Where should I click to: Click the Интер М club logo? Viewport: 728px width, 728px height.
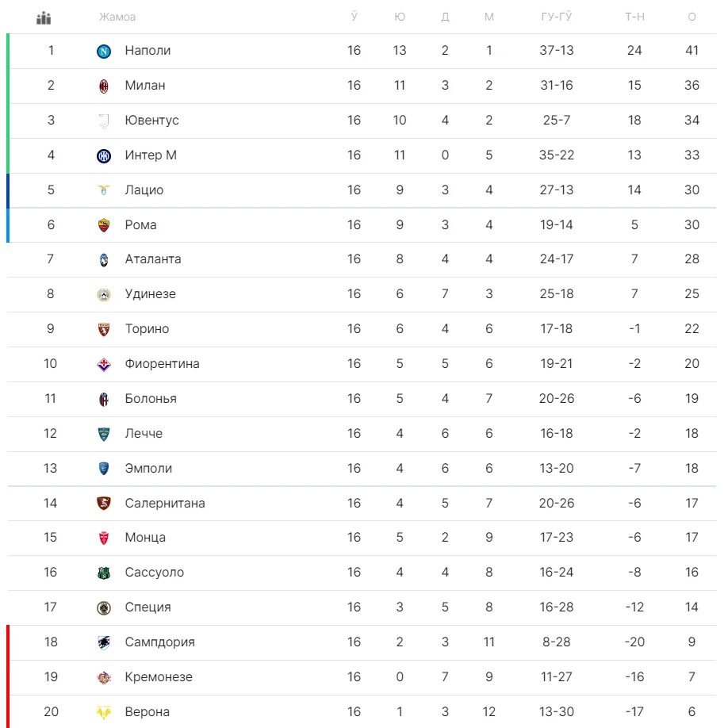tap(104, 156)
